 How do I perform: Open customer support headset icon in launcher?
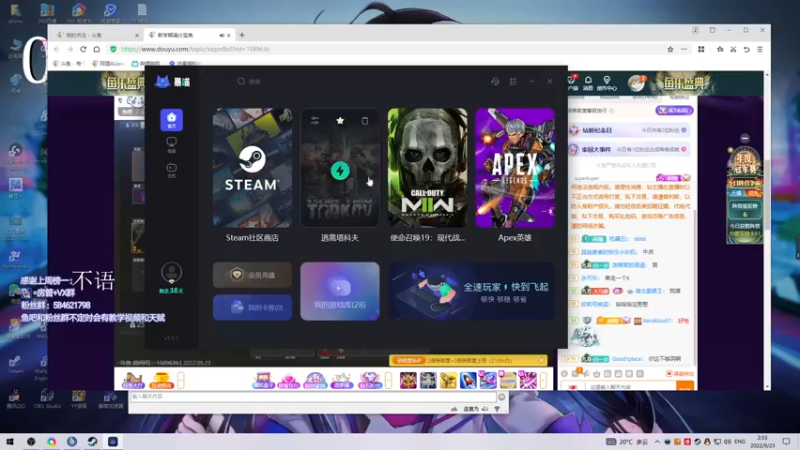495,82
